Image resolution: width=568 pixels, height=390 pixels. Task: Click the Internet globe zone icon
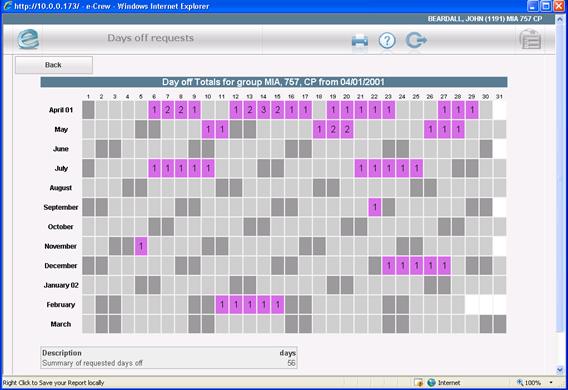(431, 382)
